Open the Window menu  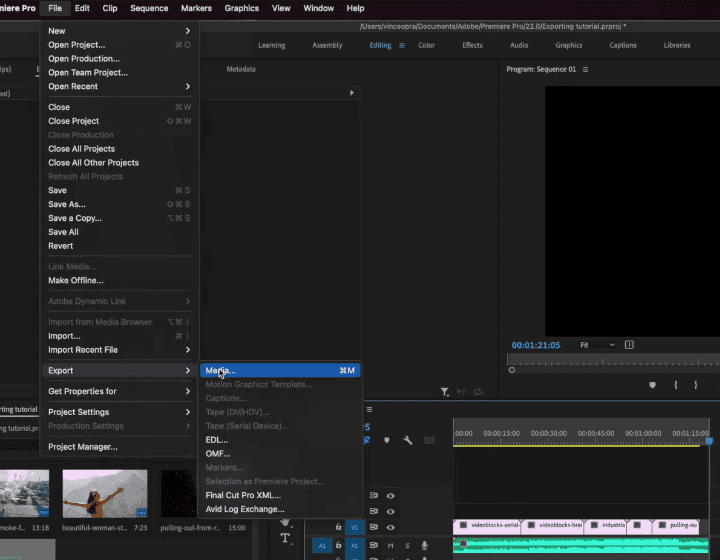318,8
